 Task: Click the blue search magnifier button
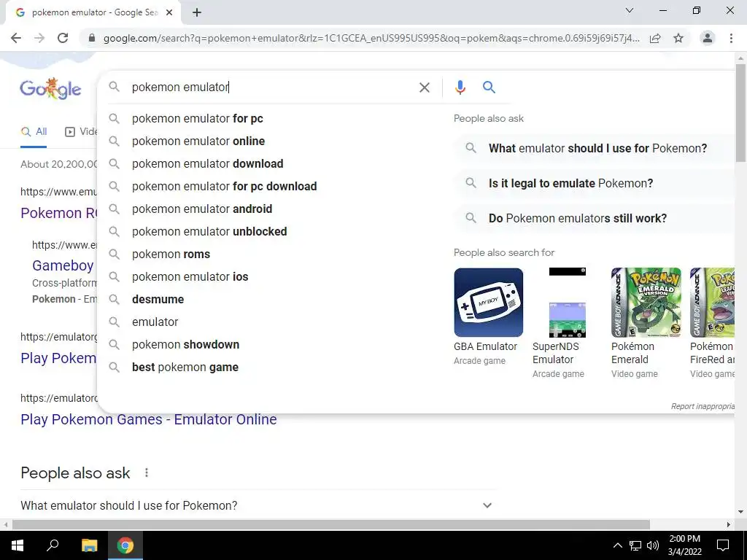489,87
